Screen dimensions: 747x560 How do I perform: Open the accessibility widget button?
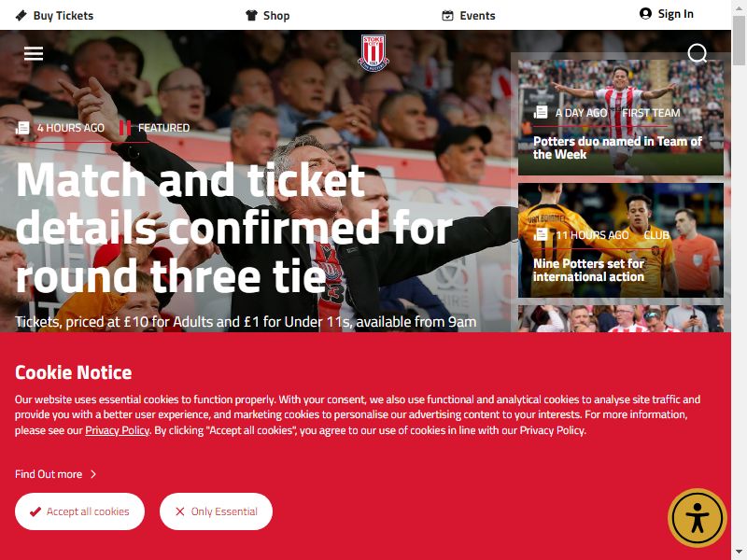(697, 518)
